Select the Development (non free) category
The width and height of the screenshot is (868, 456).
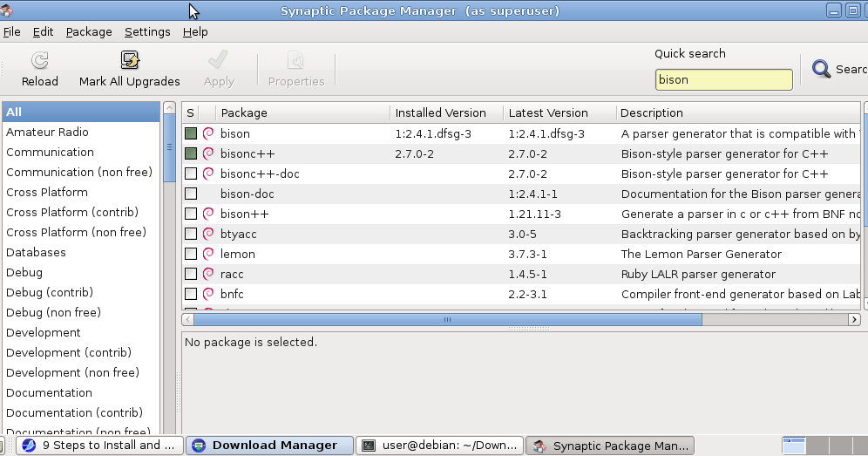(81, 372)
